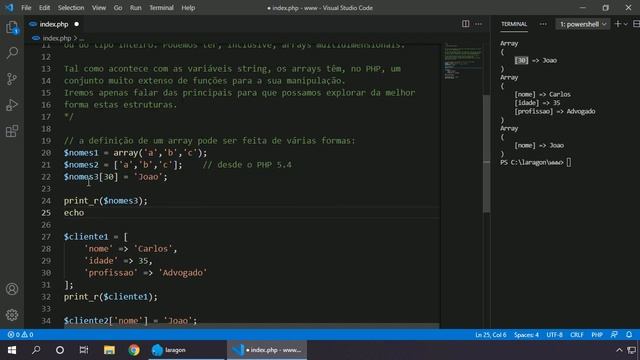Image resolution: width=640 pixels, height=360 pixels.
Task: Open the Edit menu
Action: (x=44, y=8)
